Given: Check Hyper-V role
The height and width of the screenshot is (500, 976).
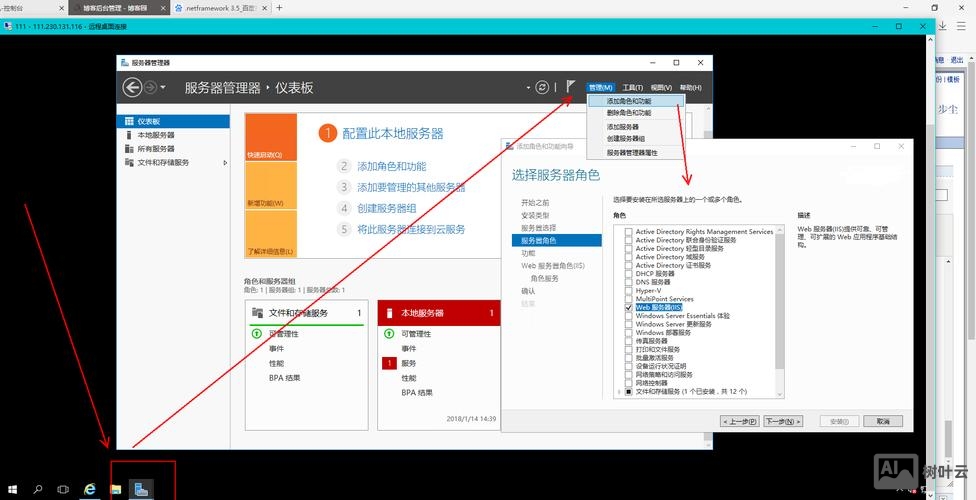Looking at the screenshot, I should coord(629,290).
